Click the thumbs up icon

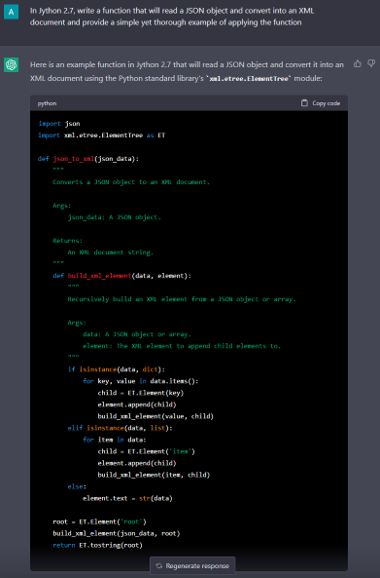coord(357,64)
